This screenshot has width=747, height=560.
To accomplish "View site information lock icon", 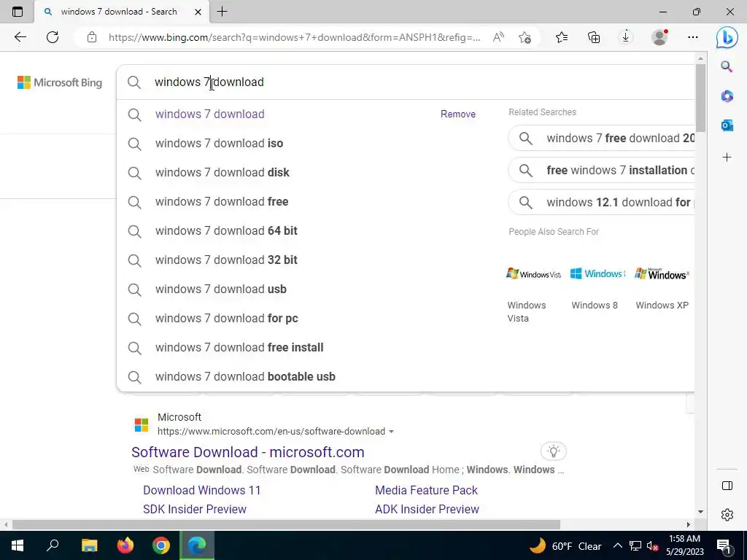I will coord(92,37).
